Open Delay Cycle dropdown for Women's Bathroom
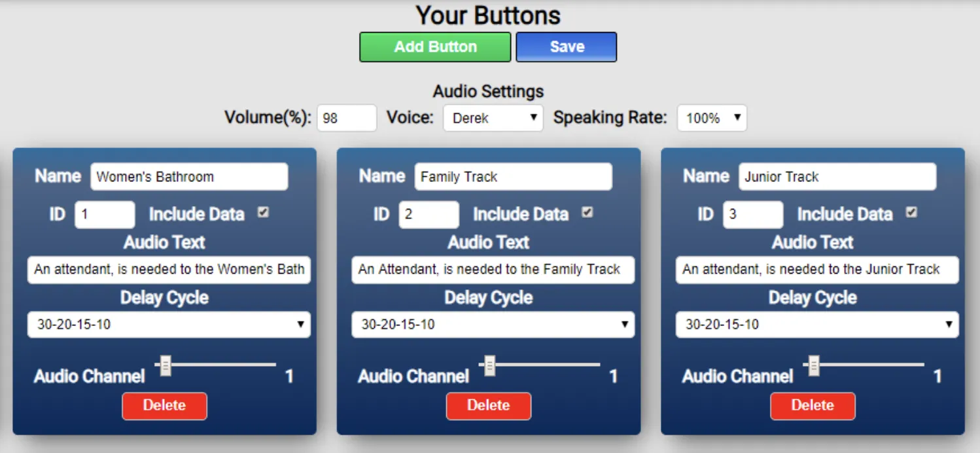 [168, 324]
